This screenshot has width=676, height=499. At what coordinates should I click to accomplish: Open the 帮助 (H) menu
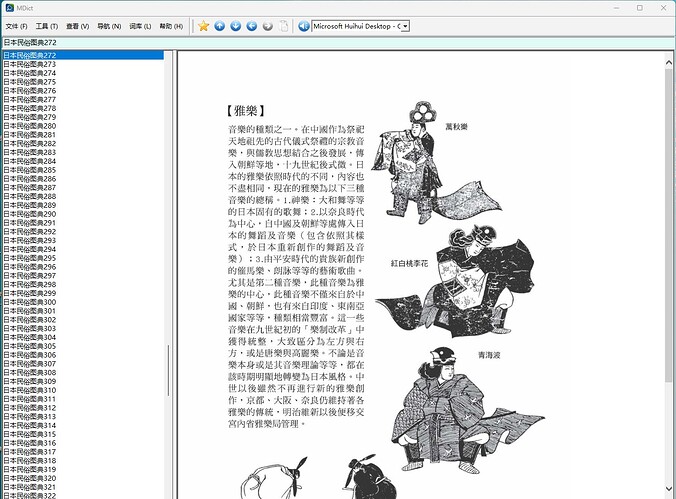(171, 26)
